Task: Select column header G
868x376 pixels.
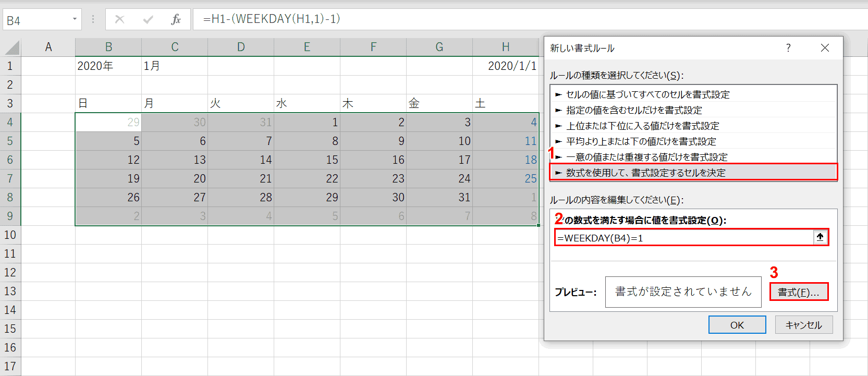Action: click(x=439, y=47)
